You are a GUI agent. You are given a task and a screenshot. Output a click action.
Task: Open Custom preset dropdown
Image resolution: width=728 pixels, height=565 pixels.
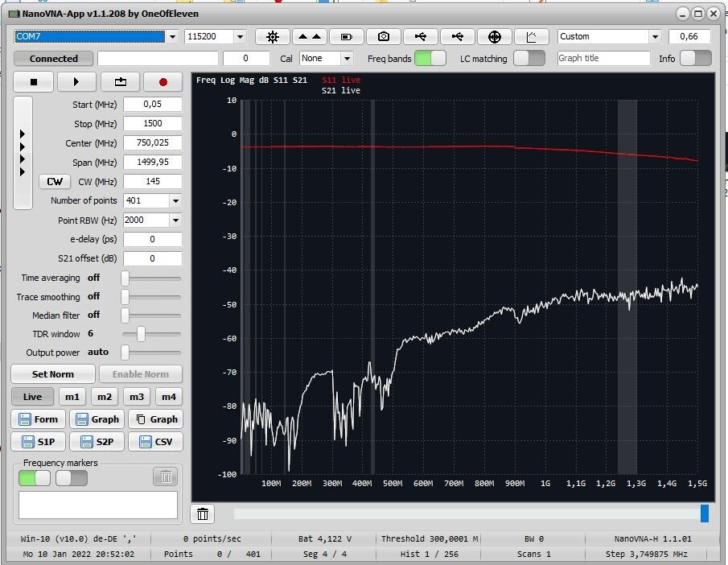click(655, 37)
